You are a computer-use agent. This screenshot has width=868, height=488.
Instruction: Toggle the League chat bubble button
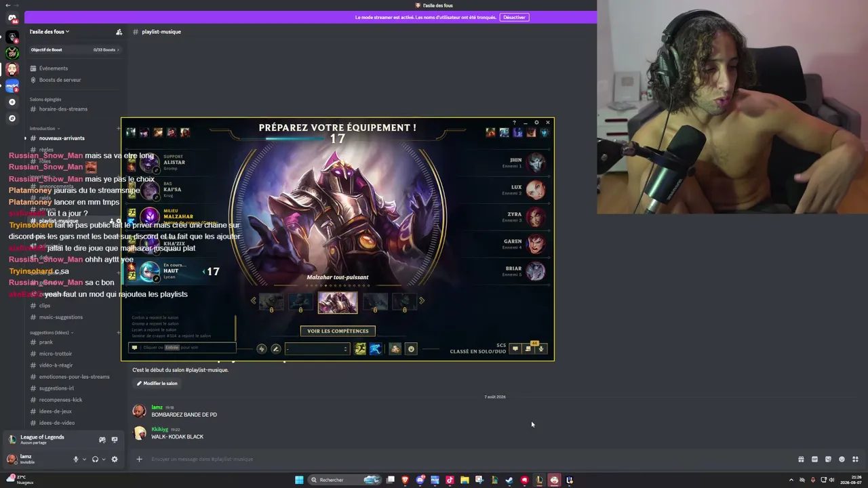pos(515,348)
